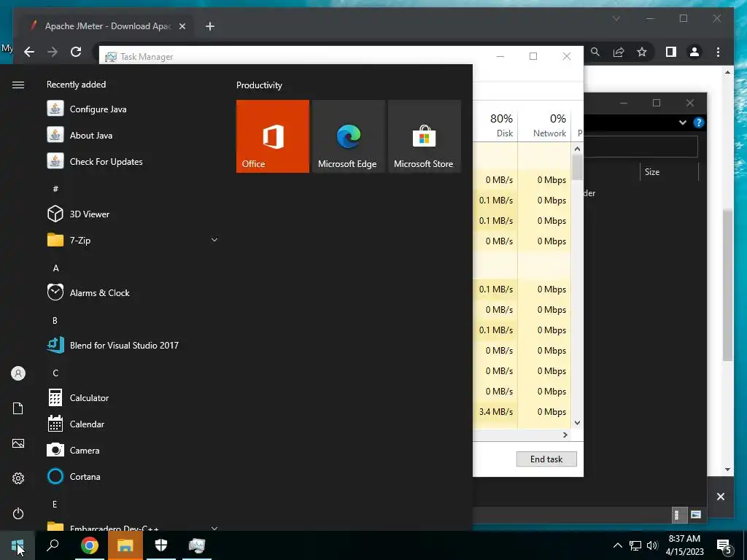Expand the 7-Zip folder chevron
Image resolution: width=747 pixels, height=560 pixels.
[214, 240]
